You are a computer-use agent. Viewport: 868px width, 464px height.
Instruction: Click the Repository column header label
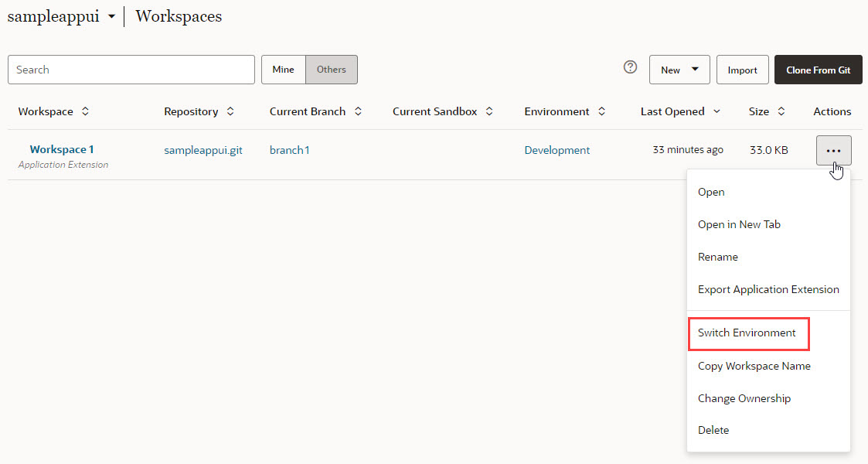tap(191, 111)
